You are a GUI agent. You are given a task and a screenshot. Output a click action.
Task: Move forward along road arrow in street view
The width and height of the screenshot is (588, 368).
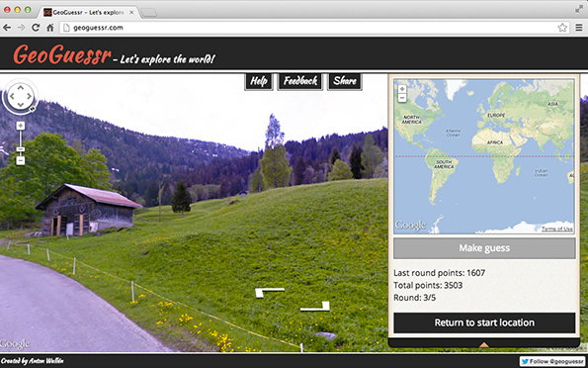(270, 292)
